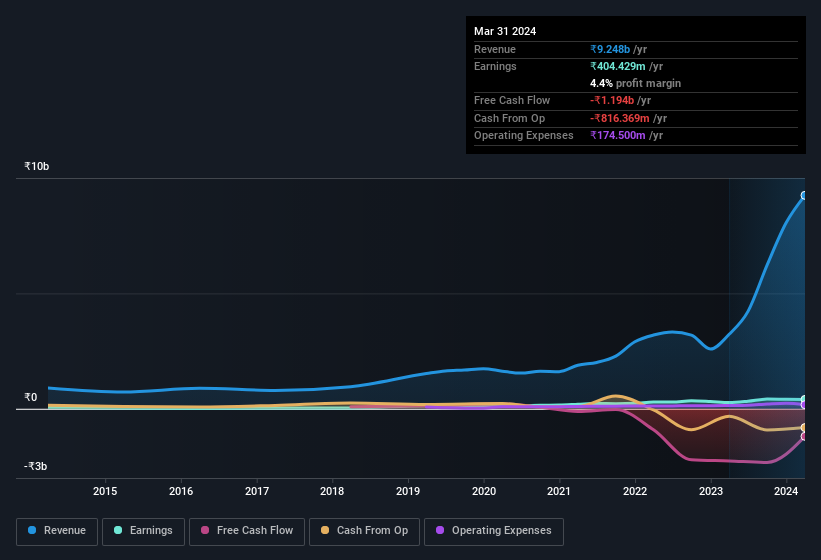Select the 2015 x-axis year label

coord(105,491)
